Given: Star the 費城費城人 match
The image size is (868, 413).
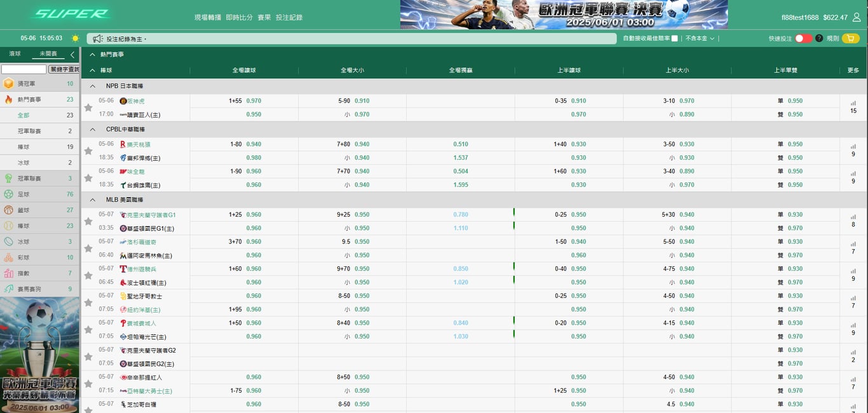Looking at the screenshot, I should 88,330.
